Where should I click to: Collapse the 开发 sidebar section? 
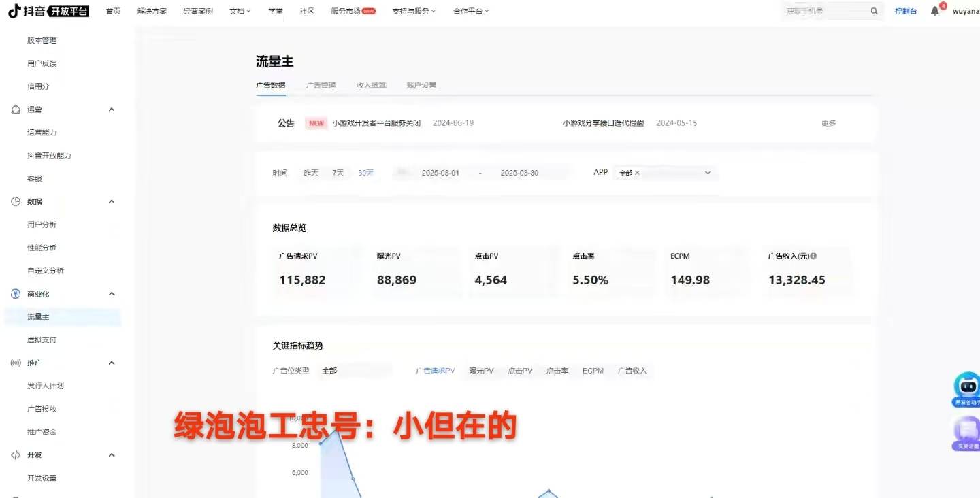click(x=112, y=455)
